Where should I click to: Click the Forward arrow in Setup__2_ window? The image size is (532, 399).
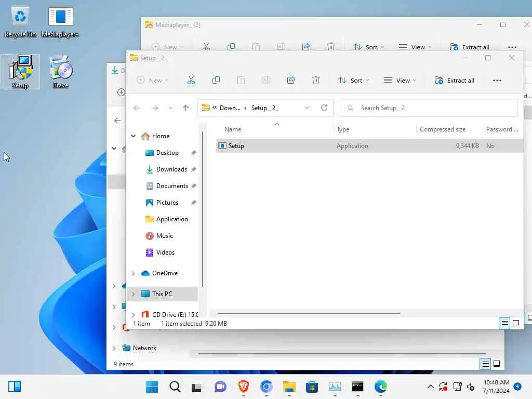point(155,108)
